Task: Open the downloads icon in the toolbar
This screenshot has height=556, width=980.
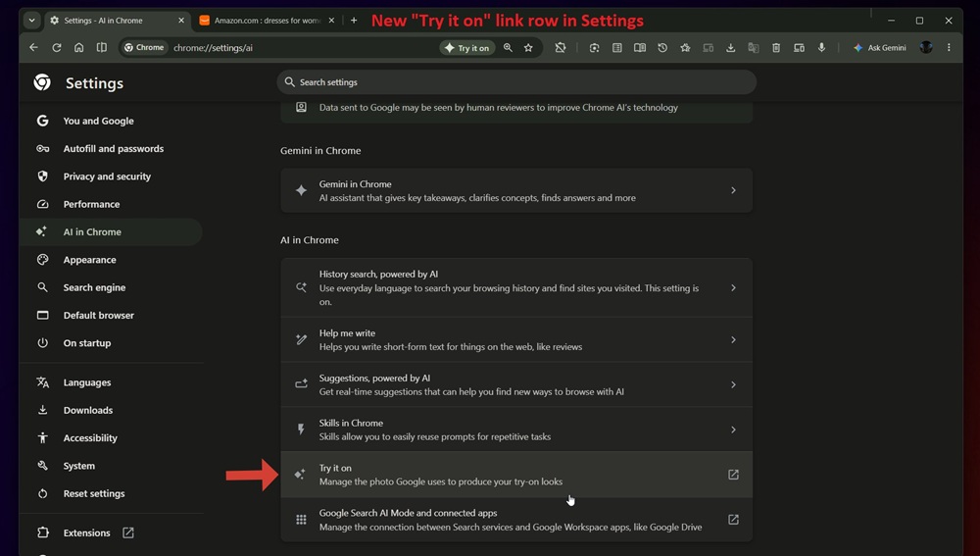Action: coord(730,47)
